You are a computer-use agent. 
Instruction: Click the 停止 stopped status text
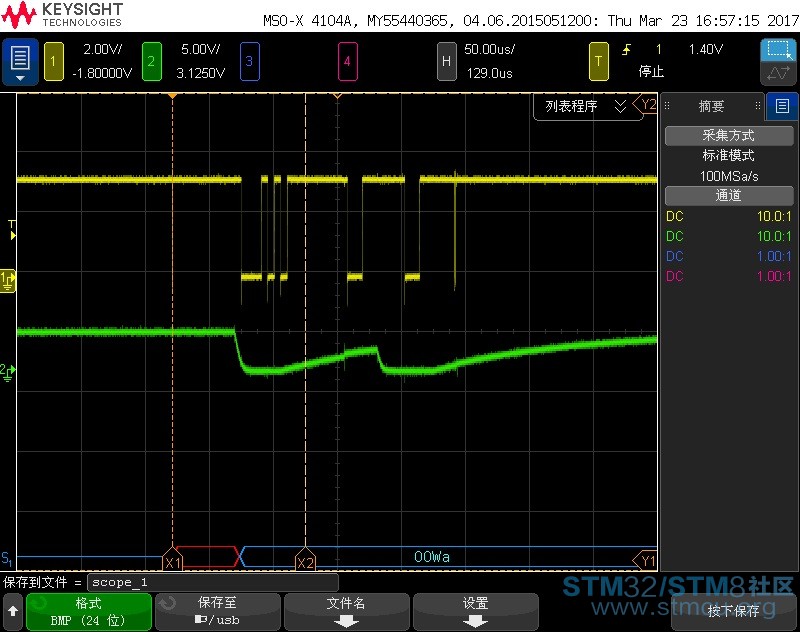[x=651, y=71]
